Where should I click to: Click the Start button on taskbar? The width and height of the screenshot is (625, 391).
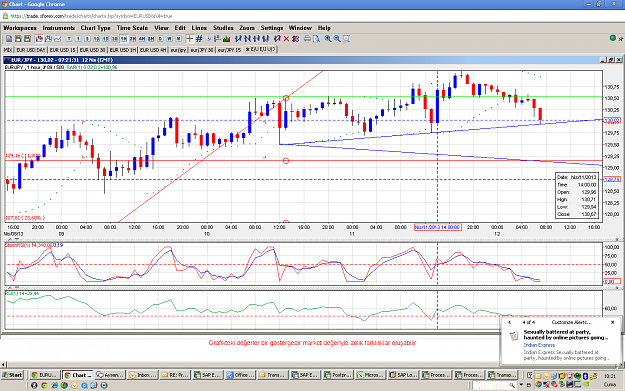coord(12,375)
